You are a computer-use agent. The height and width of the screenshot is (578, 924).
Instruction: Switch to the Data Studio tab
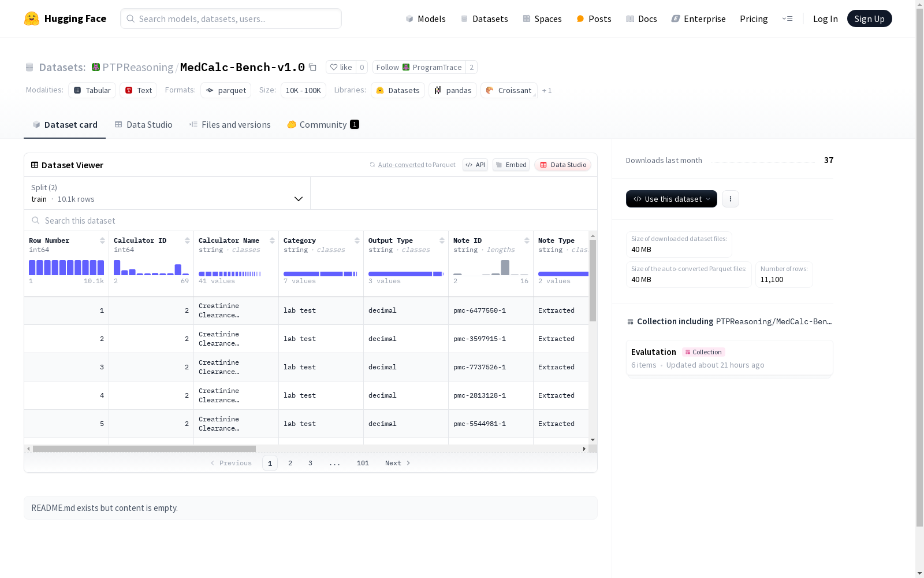point(143,125)
